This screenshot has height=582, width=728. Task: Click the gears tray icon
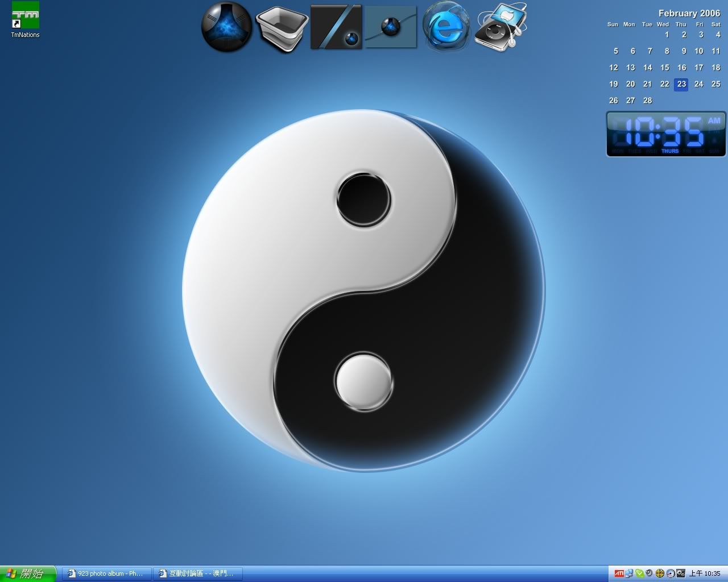click(680, 573)
